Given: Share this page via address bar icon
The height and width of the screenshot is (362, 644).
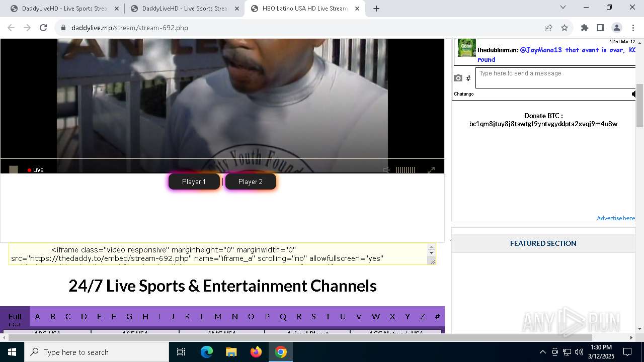Looking at the screenshot, I should pyautogui.click(x=548, y=28).
